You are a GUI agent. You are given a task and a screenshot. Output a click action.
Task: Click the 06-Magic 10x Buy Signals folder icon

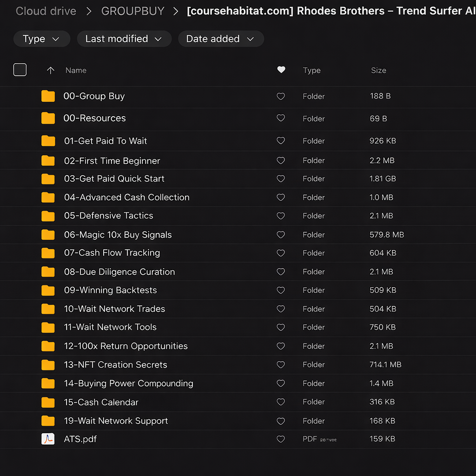(x=48, y=235)
